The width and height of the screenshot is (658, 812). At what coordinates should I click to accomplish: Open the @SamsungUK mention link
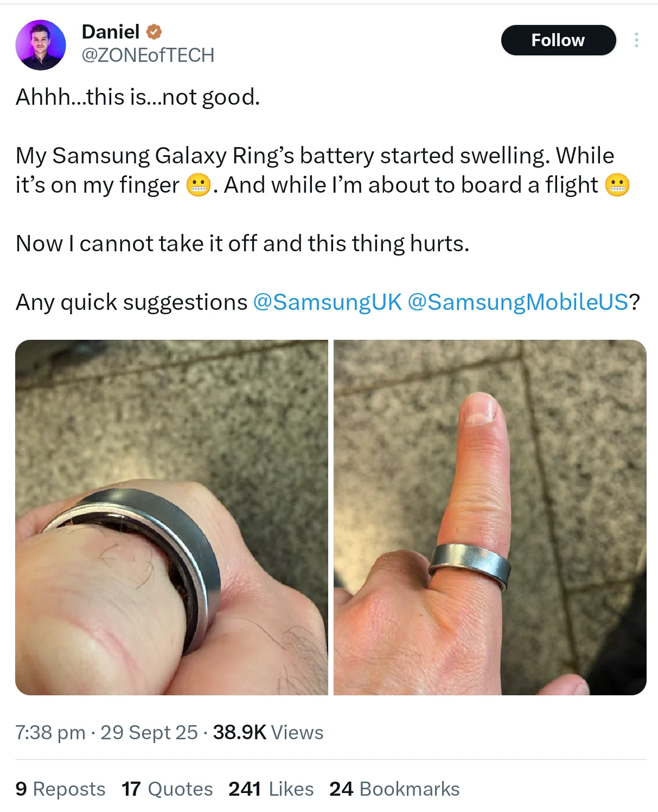[328, 302]
